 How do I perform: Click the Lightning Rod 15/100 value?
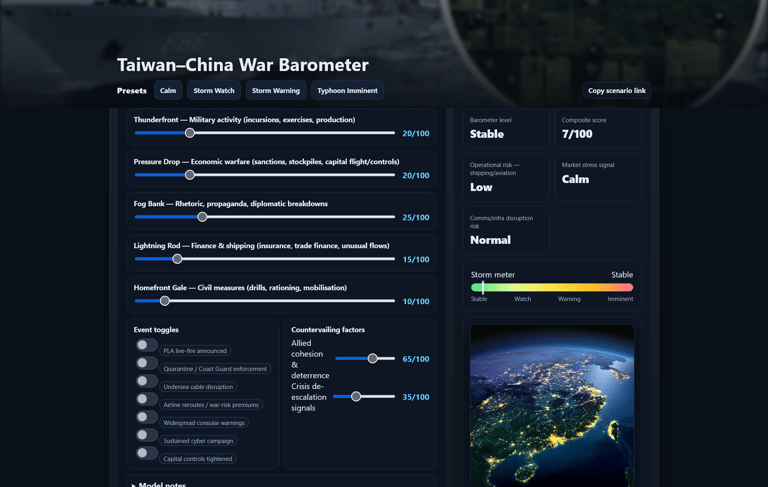pyautogui.click(x=416, y=260)
